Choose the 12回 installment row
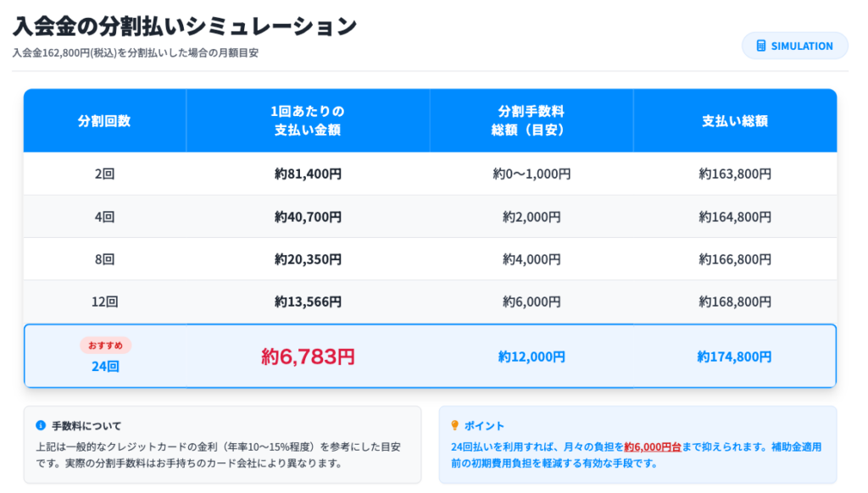The width and height of the screenshot is (868, 493). click(x=104, y=302)
